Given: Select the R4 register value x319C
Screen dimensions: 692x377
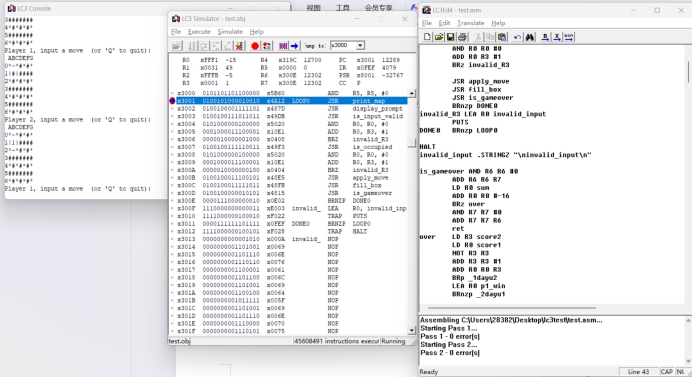Looking at the screenshot, I should [287, 60].
